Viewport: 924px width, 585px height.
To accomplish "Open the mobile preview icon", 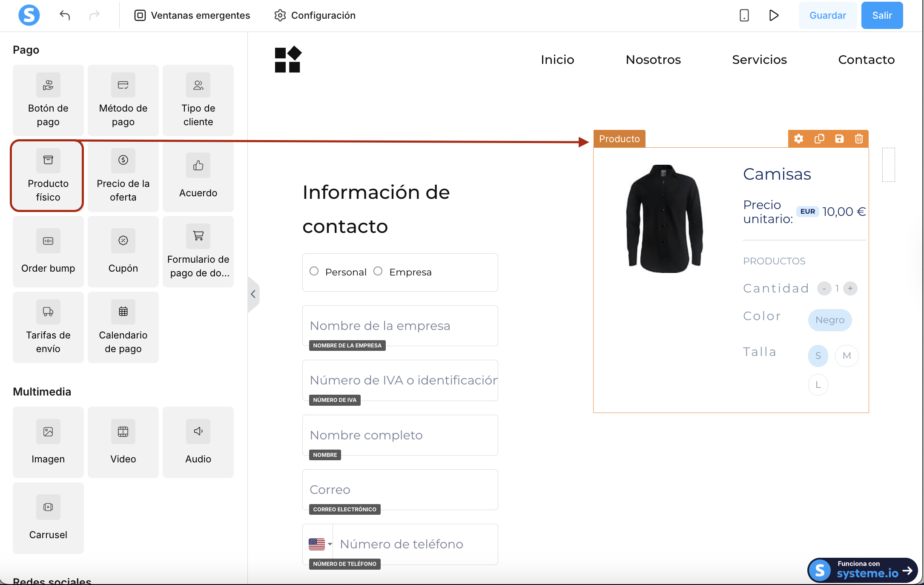I will 744,15.
